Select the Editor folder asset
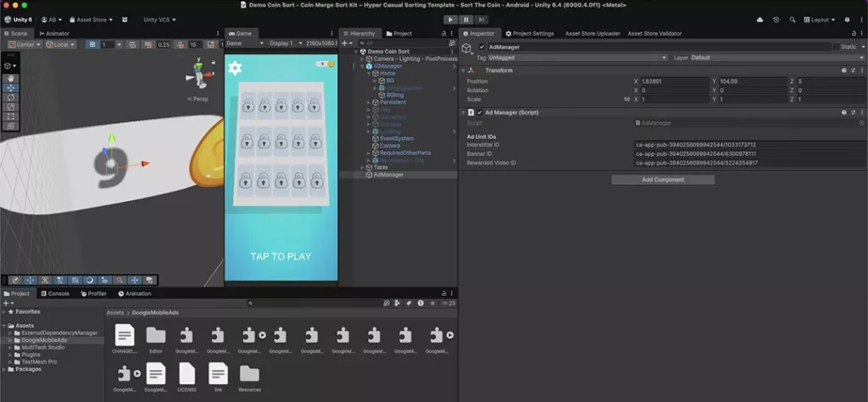Image resolution: width=868 pixels, height=402 pixels. (156, 339)
